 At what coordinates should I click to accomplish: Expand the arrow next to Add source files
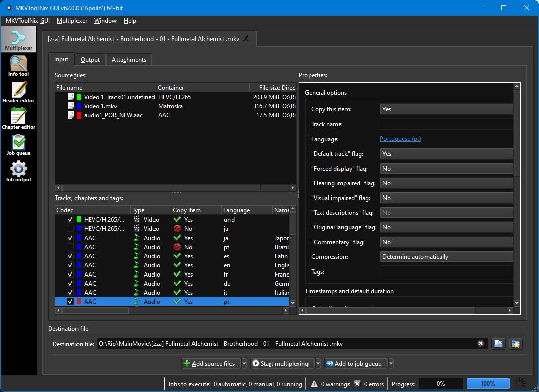click(244, 364)
